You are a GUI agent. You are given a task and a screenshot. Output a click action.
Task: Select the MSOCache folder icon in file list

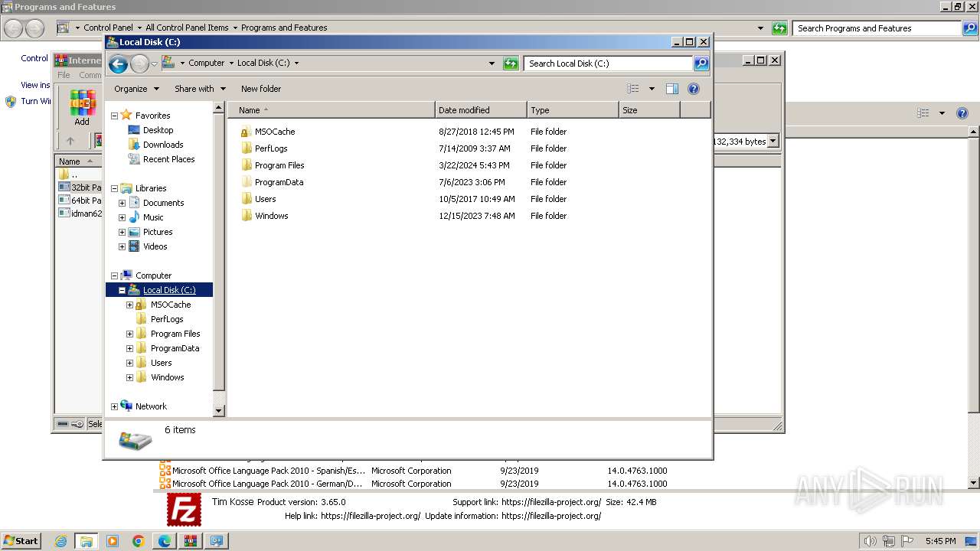(246, 132)
